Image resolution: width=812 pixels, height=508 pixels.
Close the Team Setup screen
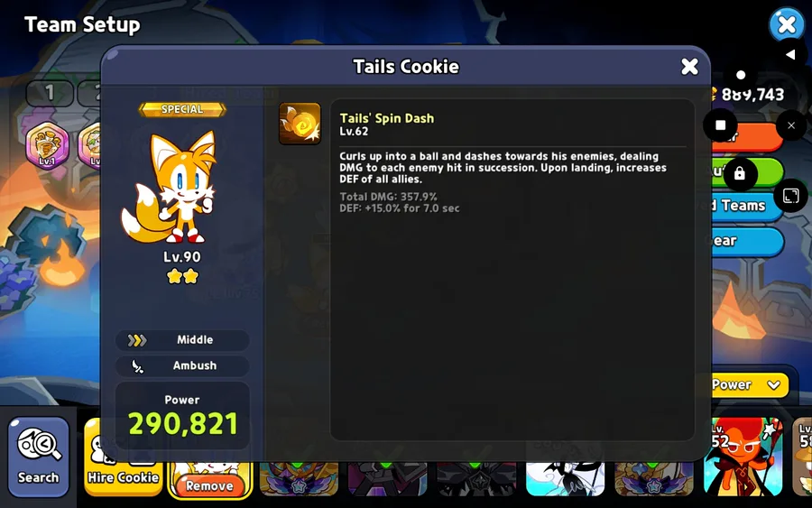pyautogui.click(x=787, y=24)
